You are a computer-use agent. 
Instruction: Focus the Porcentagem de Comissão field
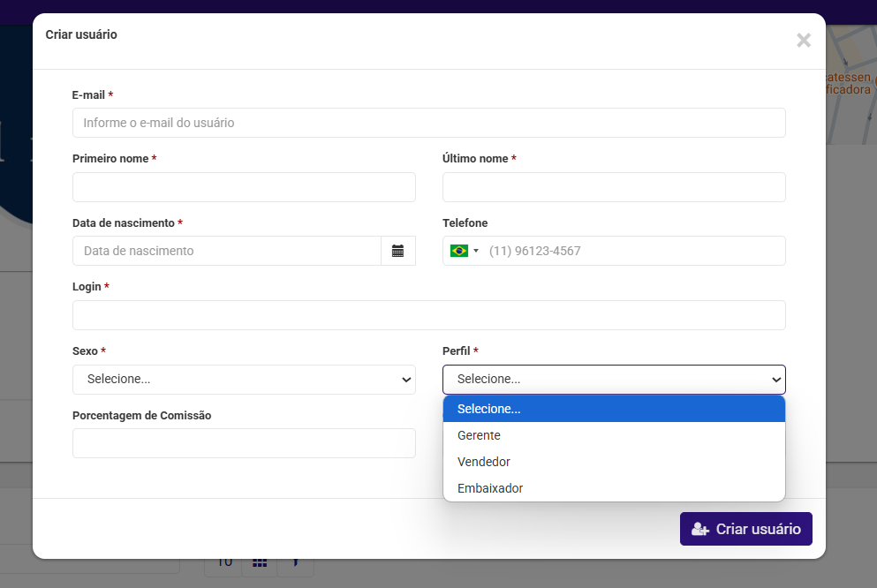coord(244,443)
